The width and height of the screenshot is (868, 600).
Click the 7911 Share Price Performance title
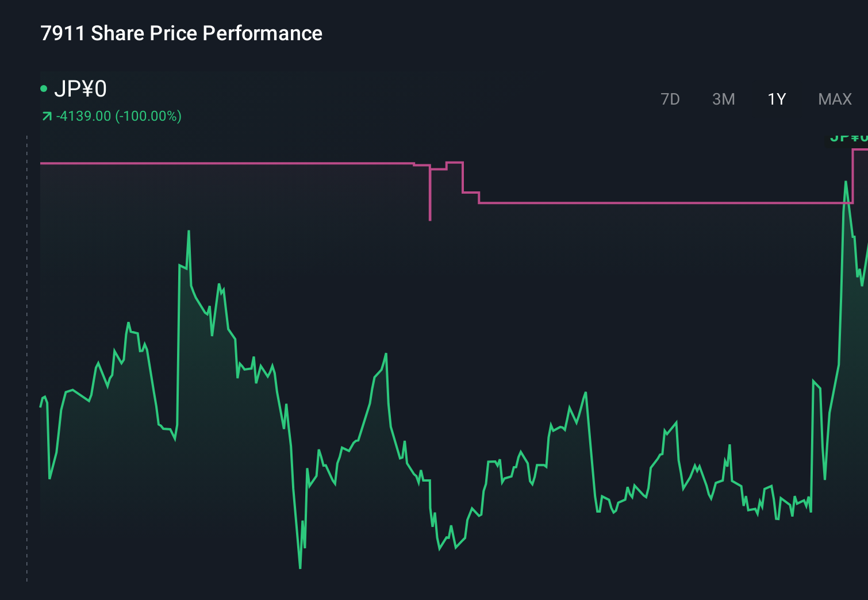(181, 33)
